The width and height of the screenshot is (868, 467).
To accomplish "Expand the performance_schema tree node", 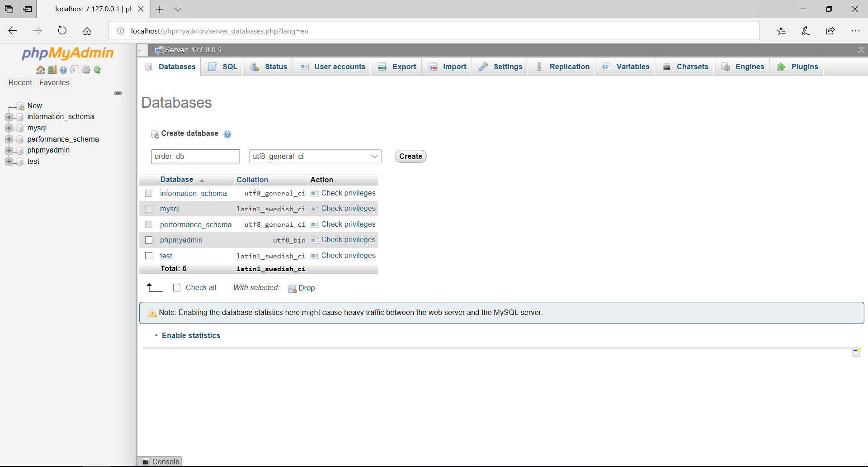I will coord(10,139).
